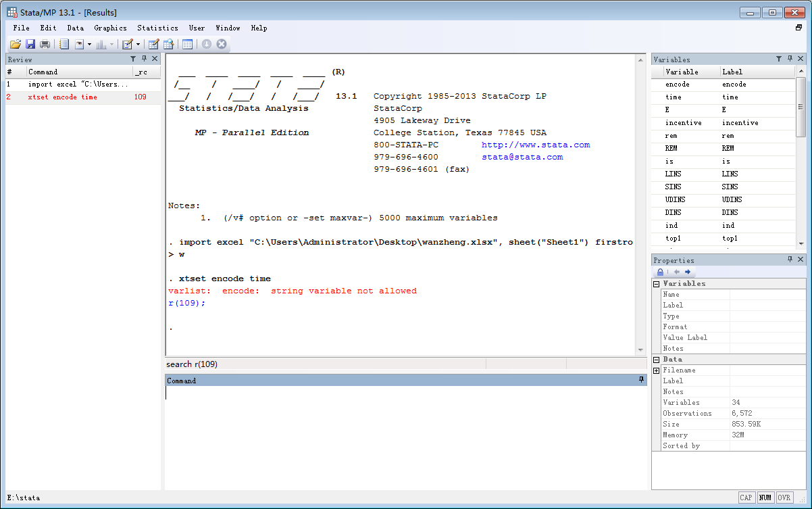Toggle pin on the Variables panel
The image size is (812, 509).
(790, 59)
